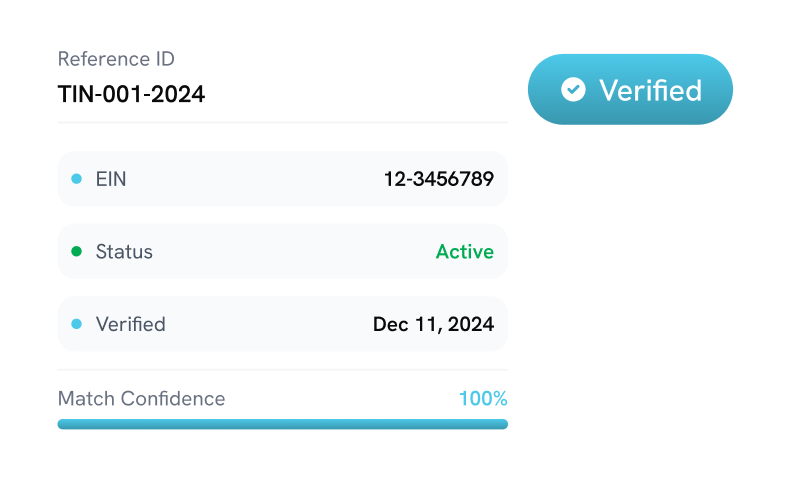The width and height of the screenshot is (786, 480).
Task: Click the green Active status value
Action: 464,251
